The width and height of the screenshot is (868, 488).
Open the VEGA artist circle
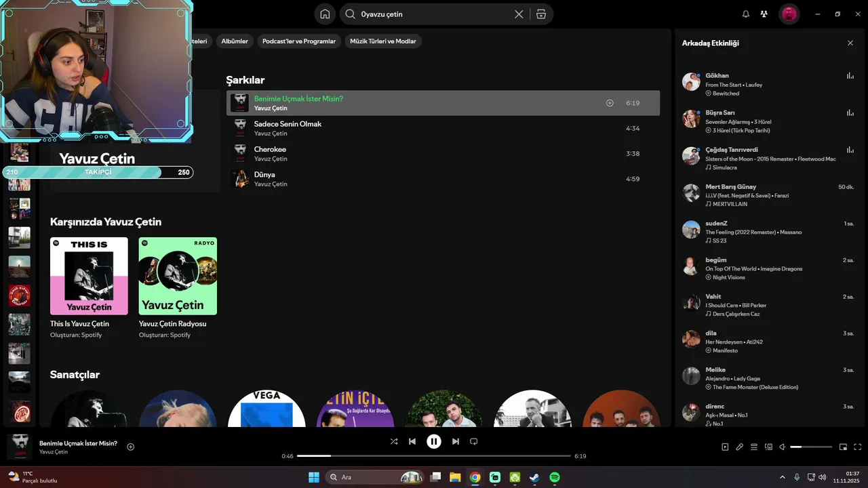click(x=267, y=408)
